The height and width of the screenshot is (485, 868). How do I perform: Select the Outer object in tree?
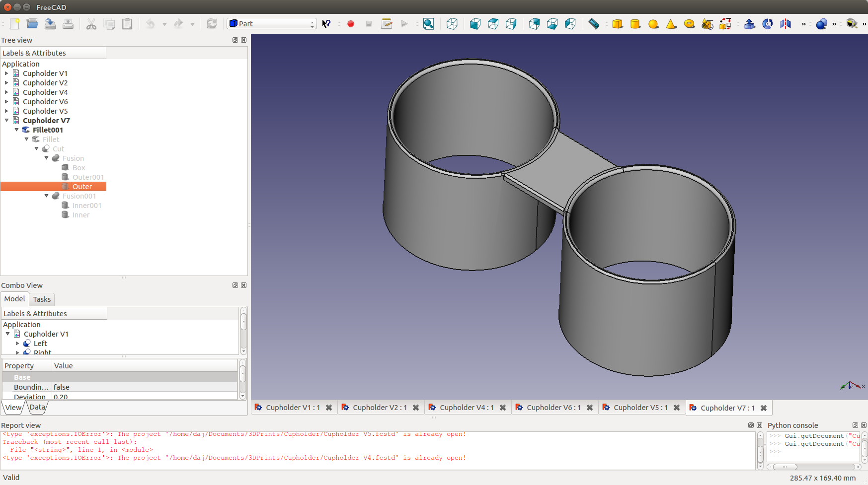(82, 187)
